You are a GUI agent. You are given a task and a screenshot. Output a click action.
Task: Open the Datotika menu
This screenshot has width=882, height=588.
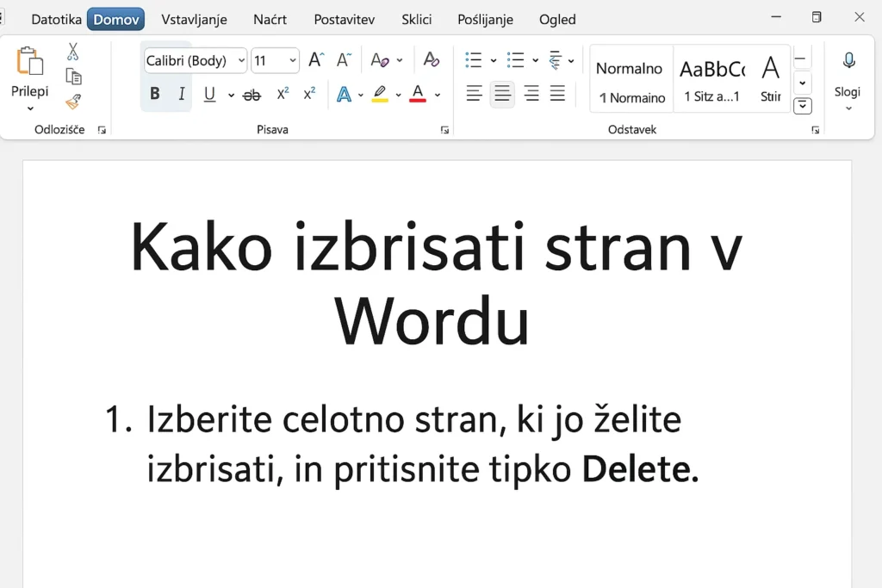coord(56,19)
